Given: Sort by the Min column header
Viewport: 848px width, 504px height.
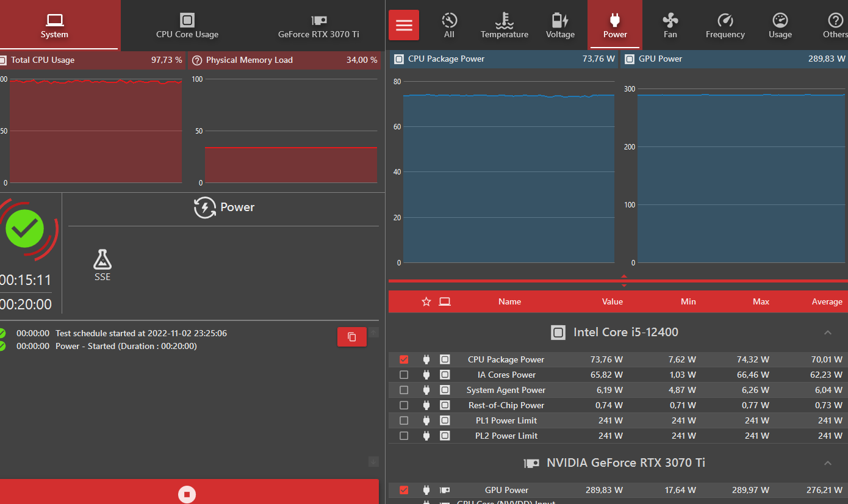Looking at the screenshot, I should [x=688, y=301].
